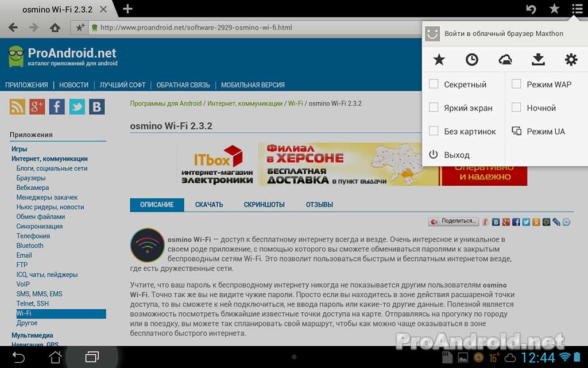This screenshot has width=588, height=368.
Task: Select the Режим UA mode icon
Action: point(516,131)
